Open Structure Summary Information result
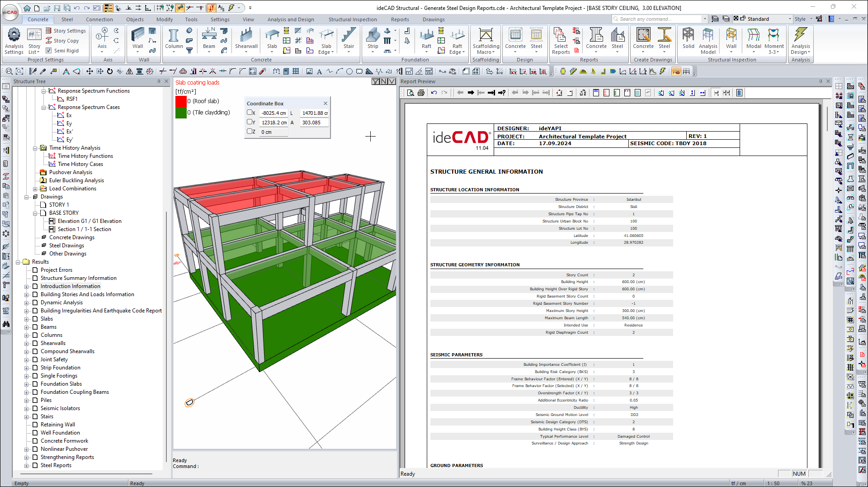Image resolution: width=868 pixels, height=487 pixels. click(78, 278)
